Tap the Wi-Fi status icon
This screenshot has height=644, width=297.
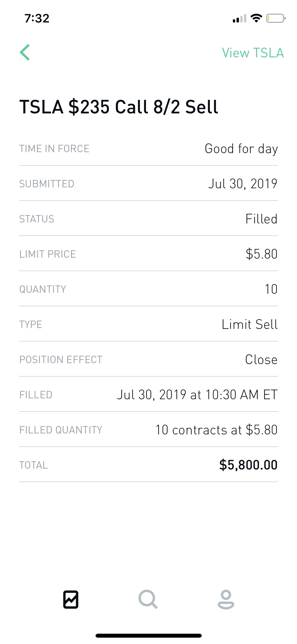256,18
